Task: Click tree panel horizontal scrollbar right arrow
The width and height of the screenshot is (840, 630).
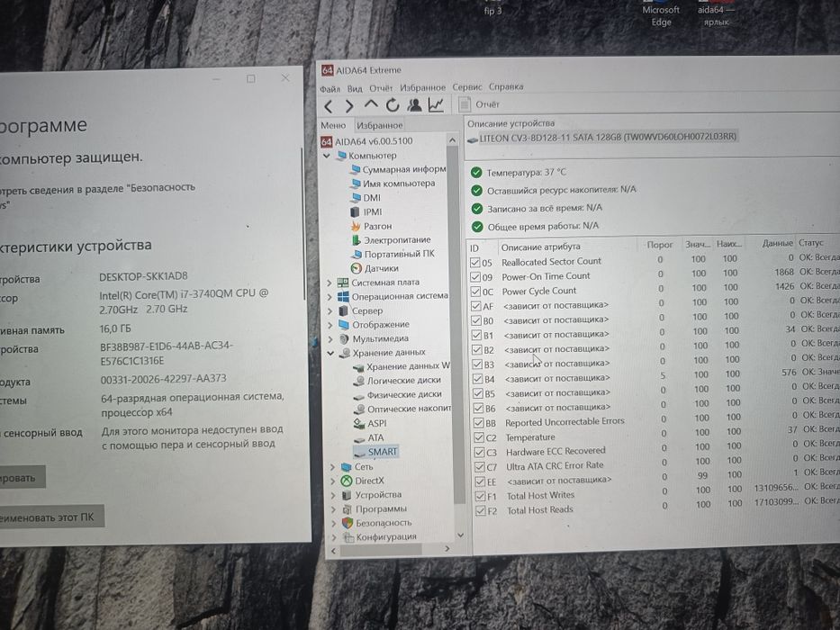Action: [x=447, y=549]
